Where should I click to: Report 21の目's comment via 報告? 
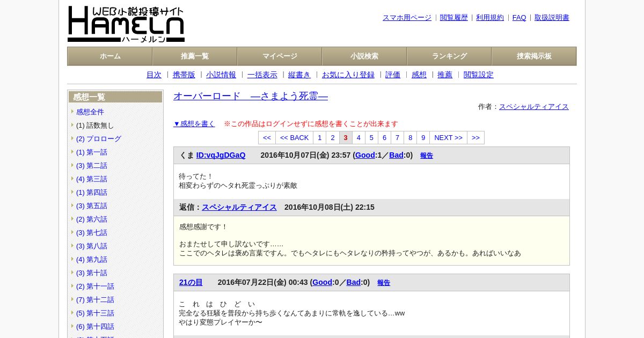click(384, 283)
